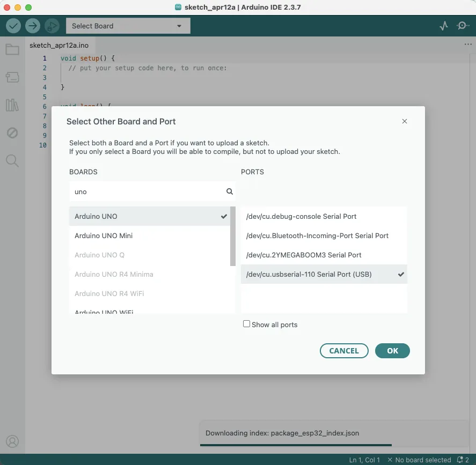Start debugging with the Debug icon
This screenshot has width=476, height=465.
coord(52,26)
